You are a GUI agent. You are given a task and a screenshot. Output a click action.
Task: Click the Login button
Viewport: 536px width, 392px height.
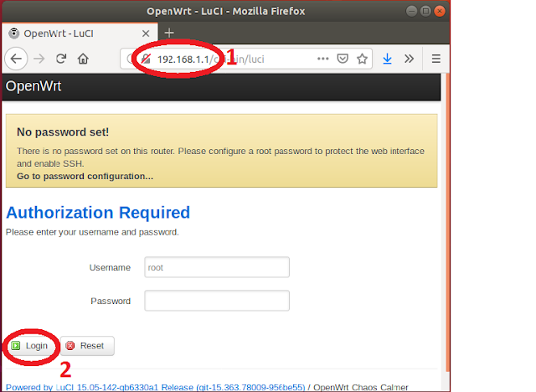point(29,346)
